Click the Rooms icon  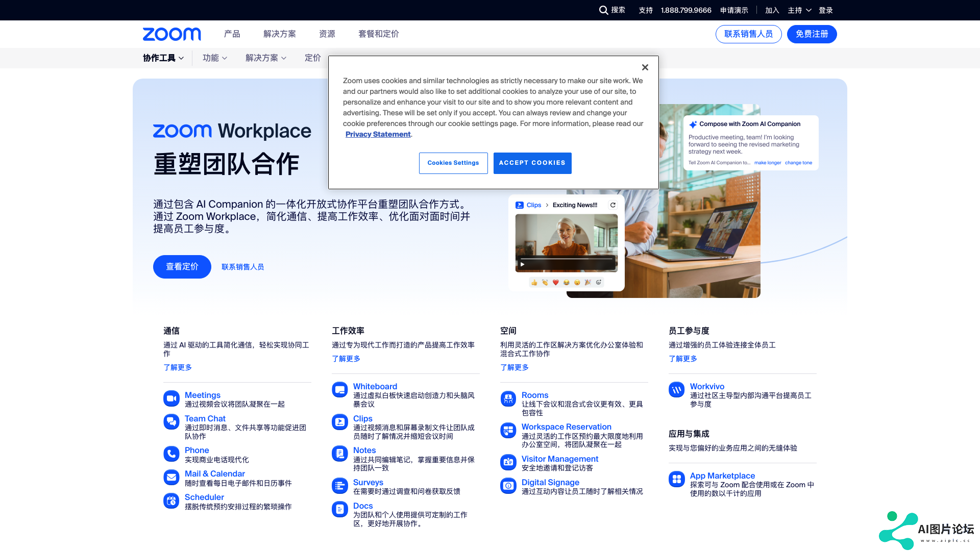point(508,398)
